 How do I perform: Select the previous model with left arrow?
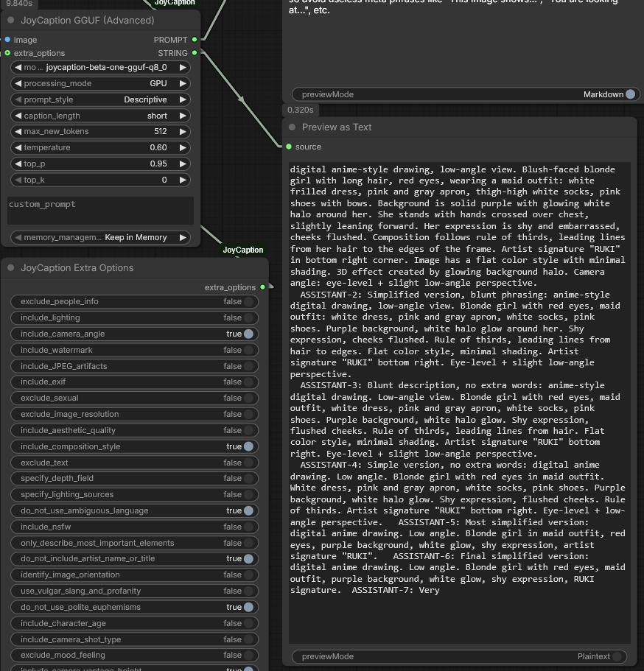18,67
